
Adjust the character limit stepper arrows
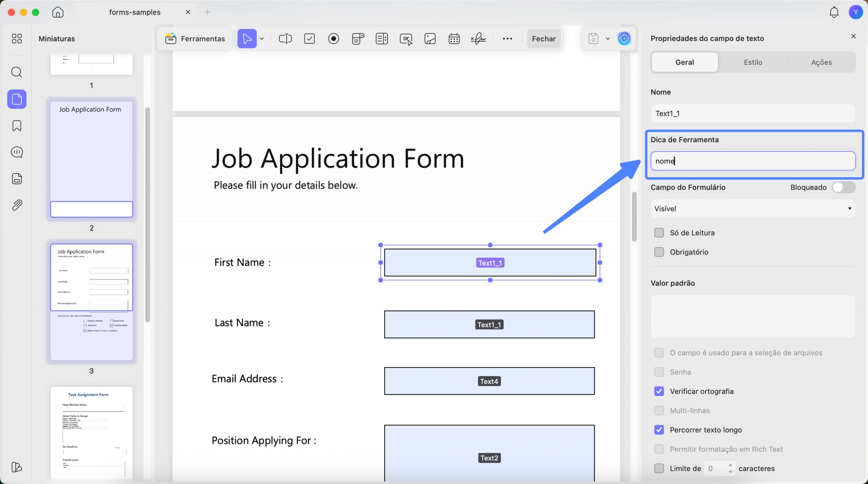730,469
